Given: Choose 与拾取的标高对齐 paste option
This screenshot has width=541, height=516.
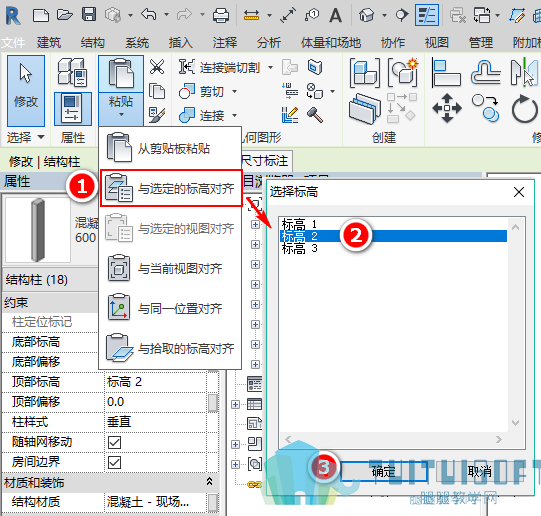Looking at the screenshot, I should tap(170, 348).
